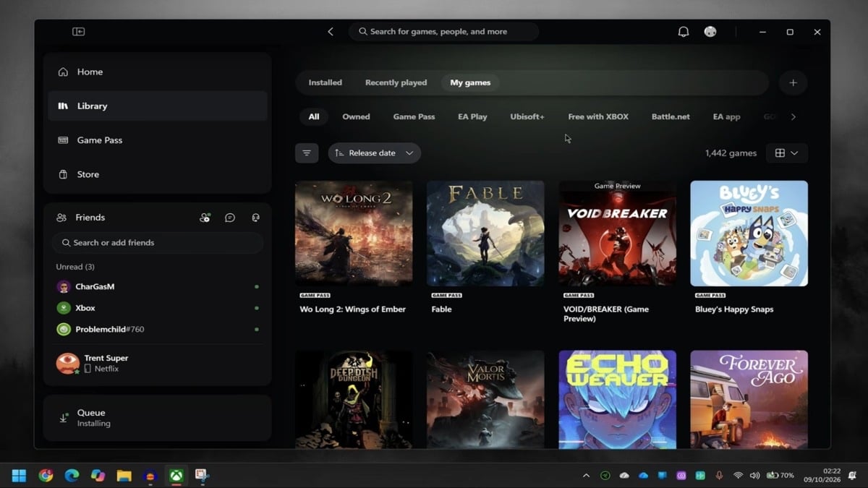Open Trent Super profile entry
The width and height of the screenshot is (868, 488).
158,363
